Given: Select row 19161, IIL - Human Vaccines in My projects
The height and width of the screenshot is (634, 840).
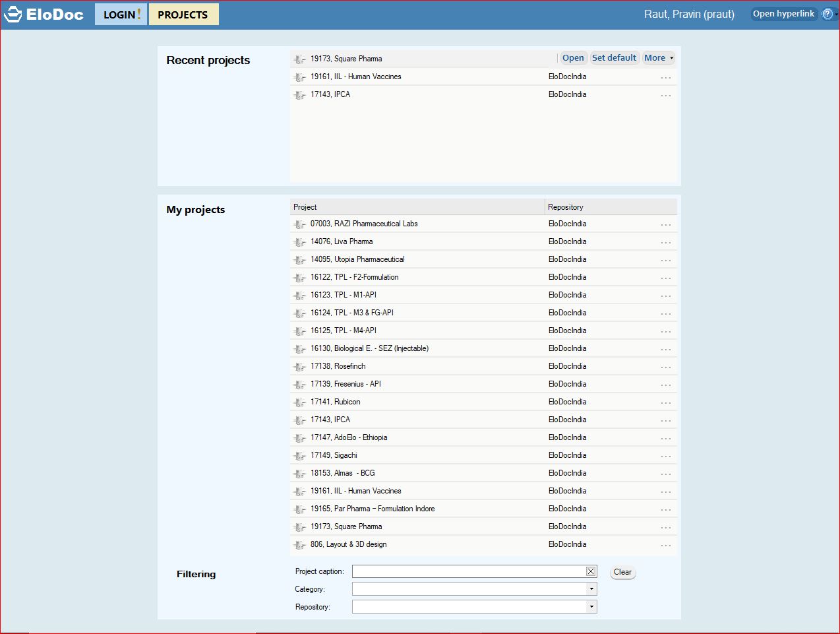Looking at the screenshot, I should pos(483,491).
